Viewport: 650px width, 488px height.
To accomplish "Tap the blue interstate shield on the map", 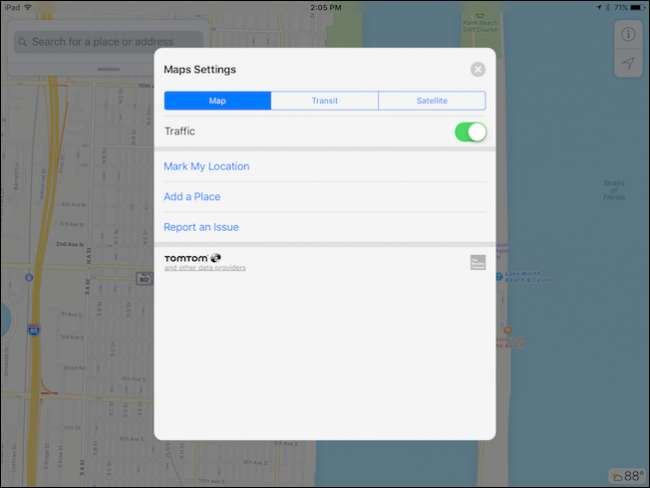I will 34,330.
